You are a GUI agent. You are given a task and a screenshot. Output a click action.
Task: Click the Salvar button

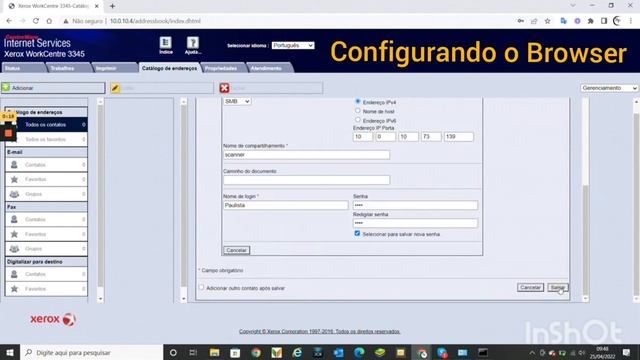point(558,287)
